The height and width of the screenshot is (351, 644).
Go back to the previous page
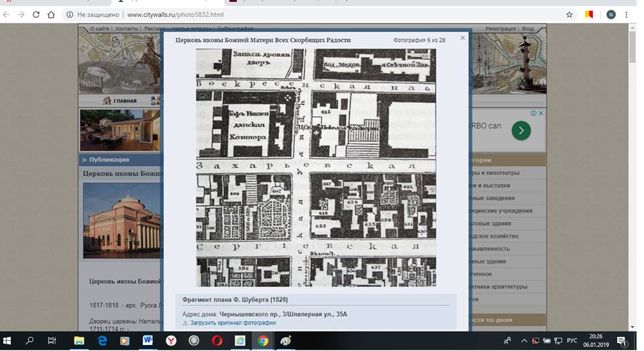[6, 15]
